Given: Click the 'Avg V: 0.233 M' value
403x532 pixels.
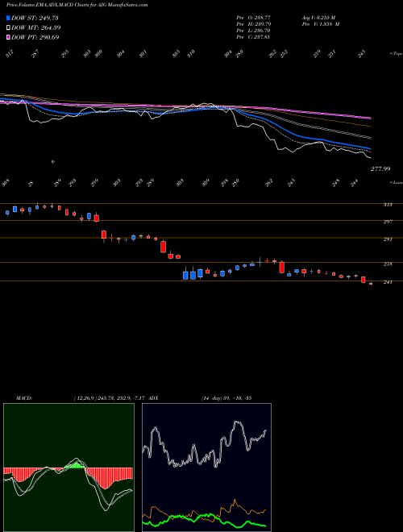Looking at the screenshot, I should click(x=318, y=17).
